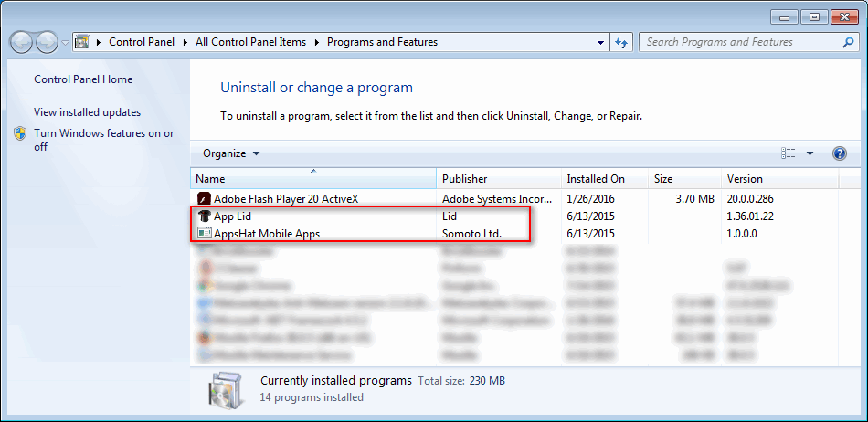Select All Control Panel Items breadcrumb
This screenshot has width=868, height=422.
pyautogui.click(x=250, y=42)
